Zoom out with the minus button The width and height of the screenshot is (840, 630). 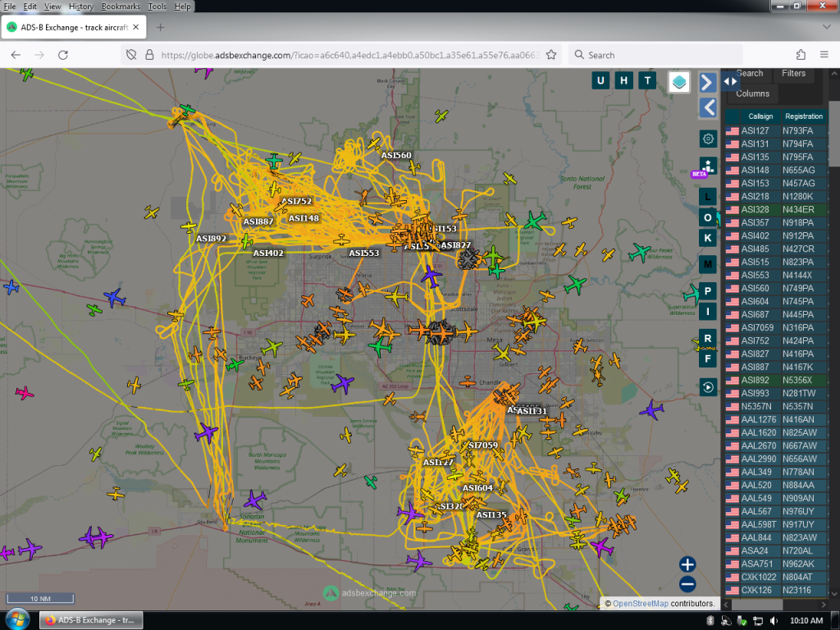pos(687,584)
